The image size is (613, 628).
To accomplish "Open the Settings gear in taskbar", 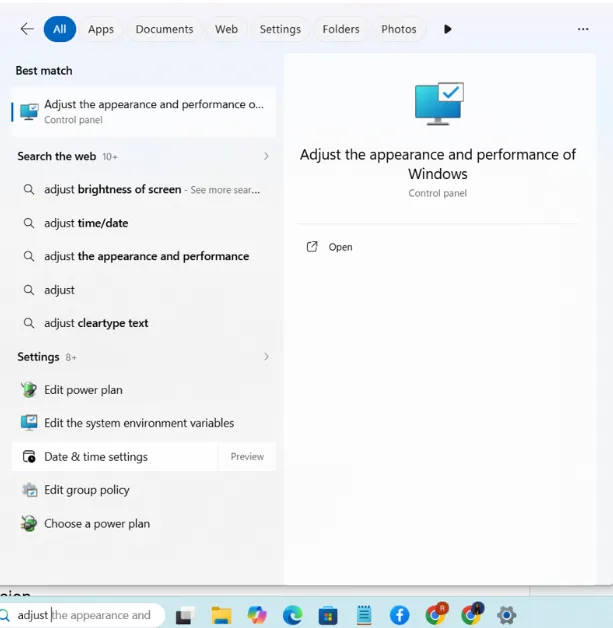I will (x=506, y=615).
